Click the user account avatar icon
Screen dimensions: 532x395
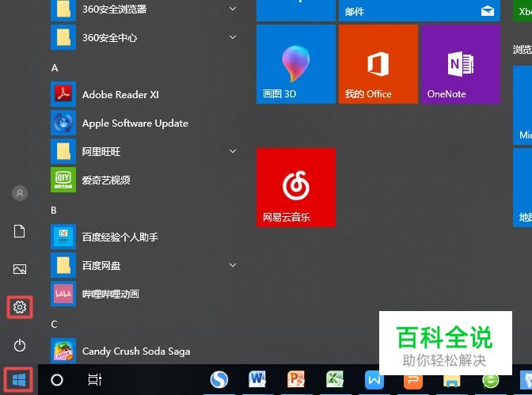coord(20,193)
